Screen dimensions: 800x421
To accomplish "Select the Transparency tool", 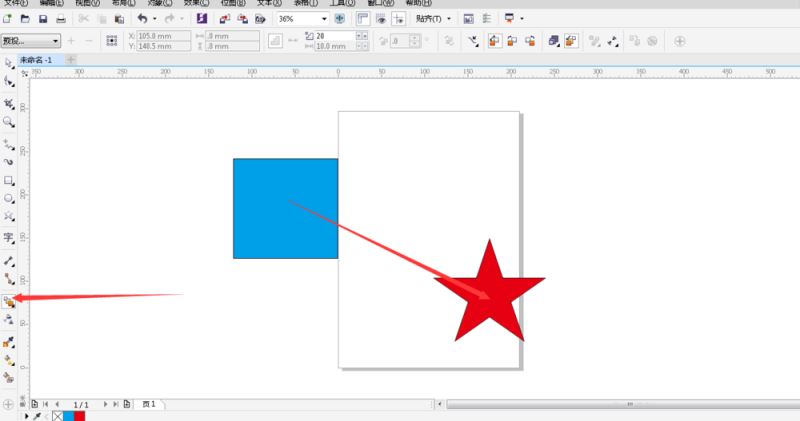I will [9, 319].
